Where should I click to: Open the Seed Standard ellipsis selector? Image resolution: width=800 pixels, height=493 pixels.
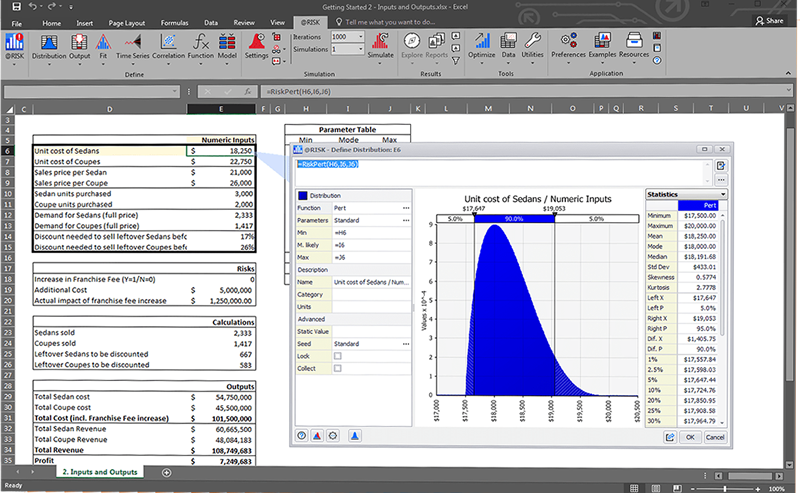click(x=406, y=344)
